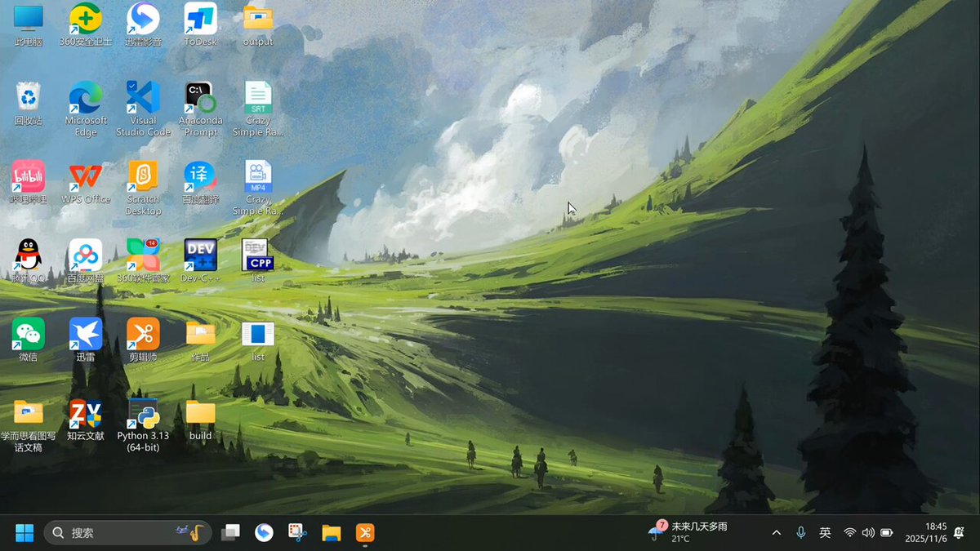Image resolution: width=980 pixels, height=551 pixels.
Task: Select the Microsoft Edge shortcut
Action: [x=86, y=109]
